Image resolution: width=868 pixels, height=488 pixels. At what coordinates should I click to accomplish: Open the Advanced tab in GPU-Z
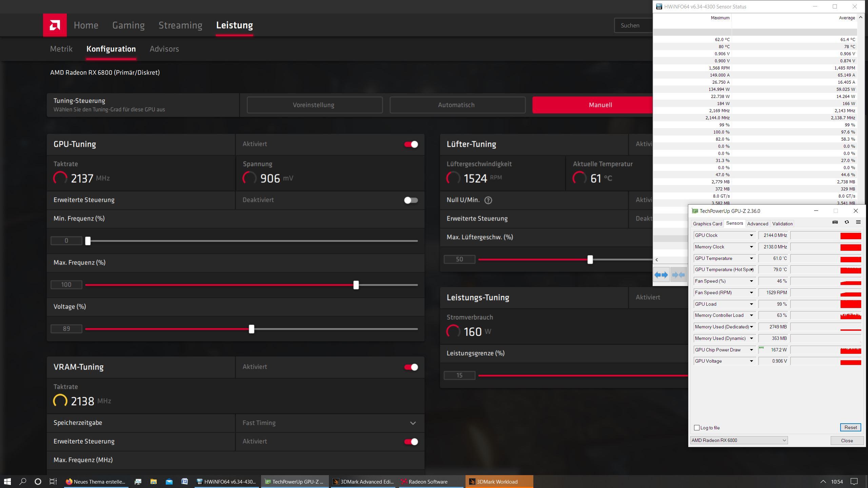tap(757, 224)
